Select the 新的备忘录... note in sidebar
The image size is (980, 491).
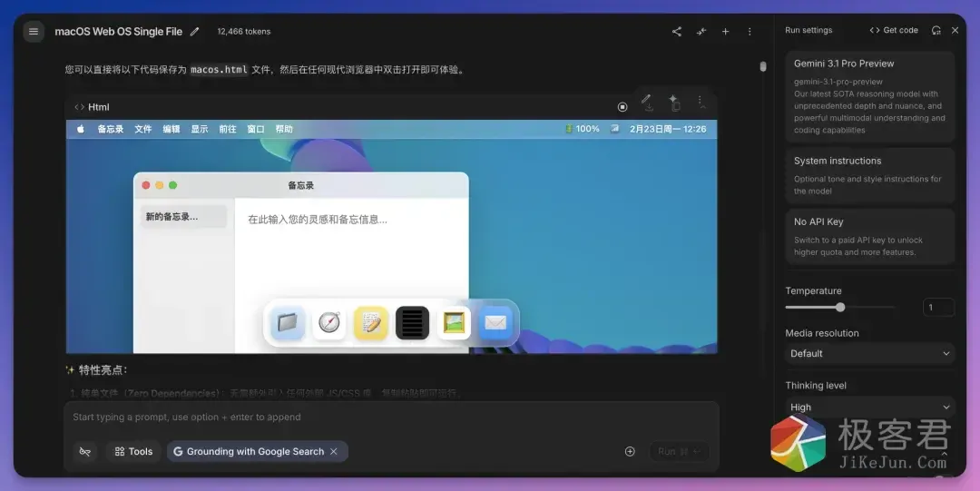(183, 216)
